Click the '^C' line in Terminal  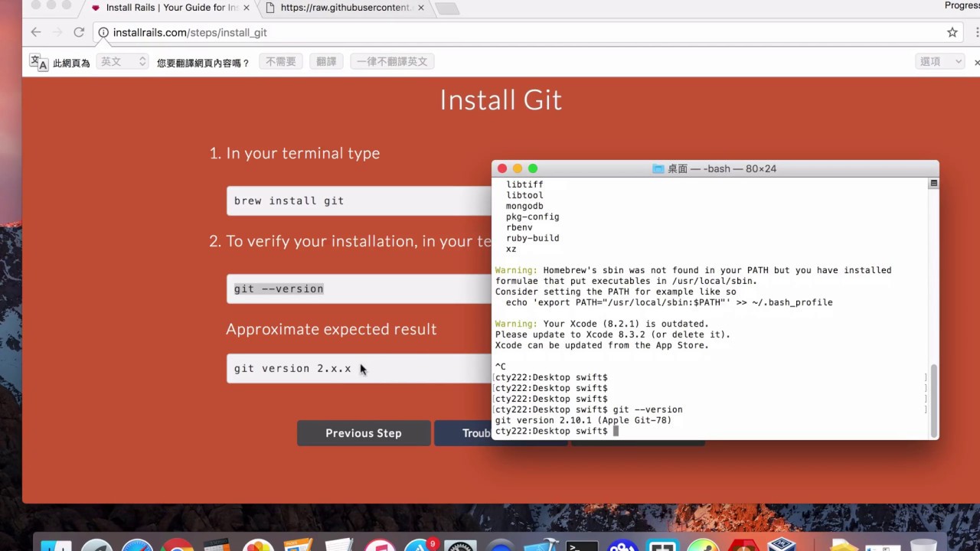click(501, 367)
